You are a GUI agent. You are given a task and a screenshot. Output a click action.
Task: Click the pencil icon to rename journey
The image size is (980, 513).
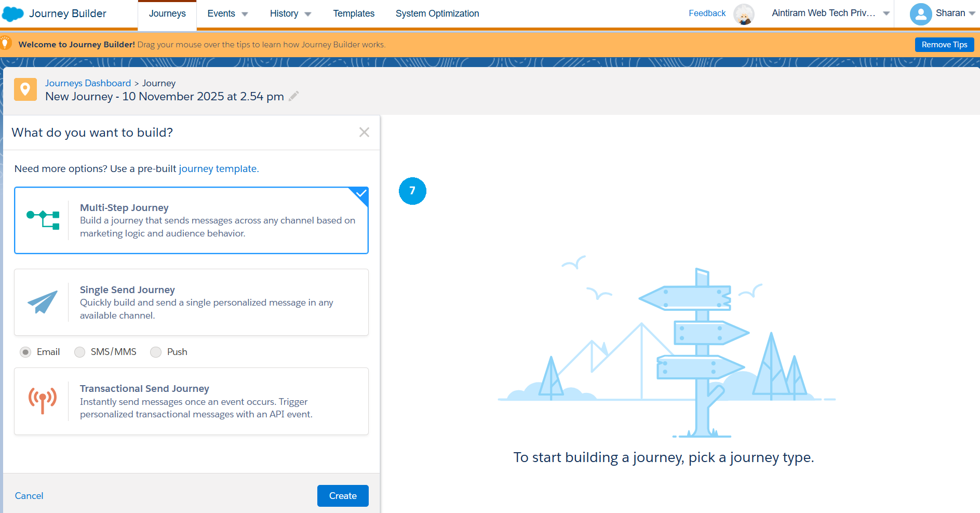coord(293,96)
